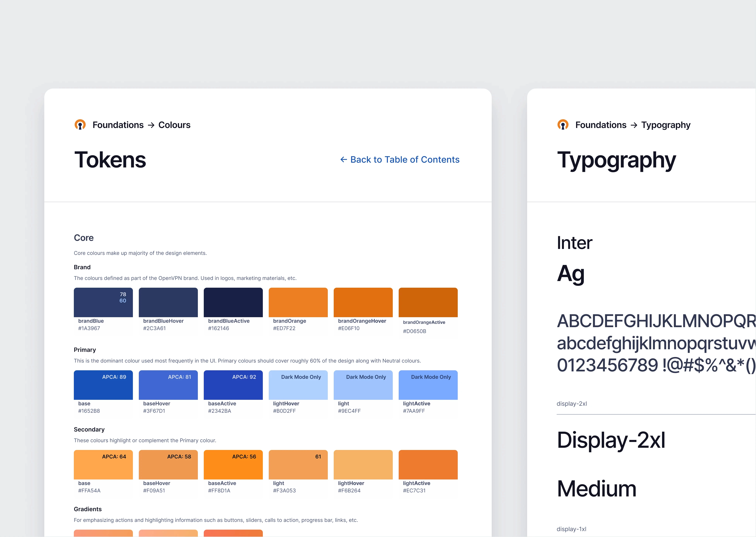Click the breadcrumb arrow before Typography

(634, 125)
